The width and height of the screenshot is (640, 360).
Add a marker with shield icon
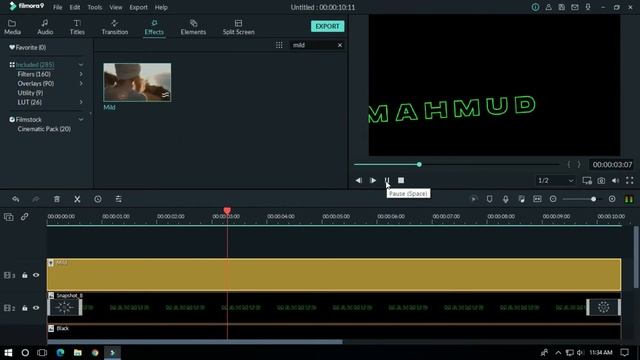pyautogui.click(x=489, y=199)
